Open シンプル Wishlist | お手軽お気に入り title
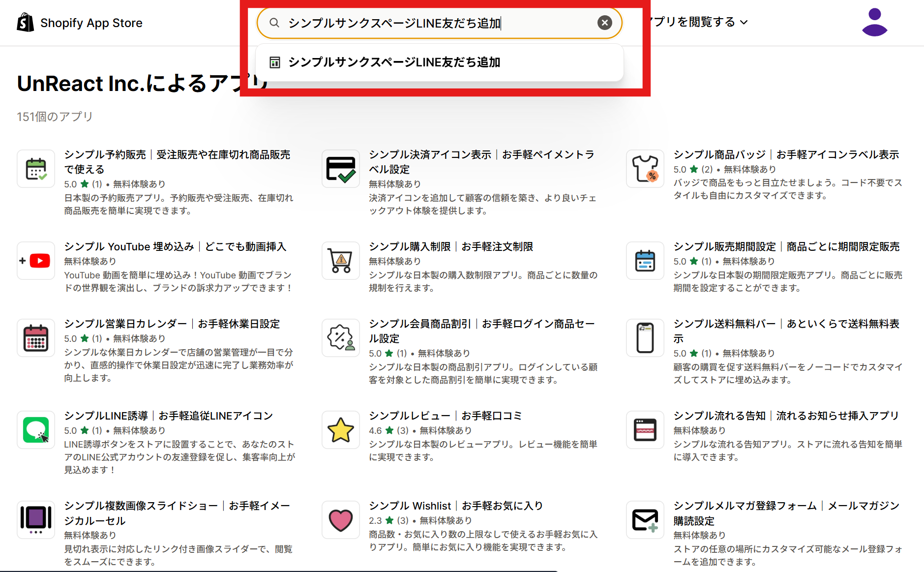924x572 pixels. pyautogui.click(x=456, y=506)
